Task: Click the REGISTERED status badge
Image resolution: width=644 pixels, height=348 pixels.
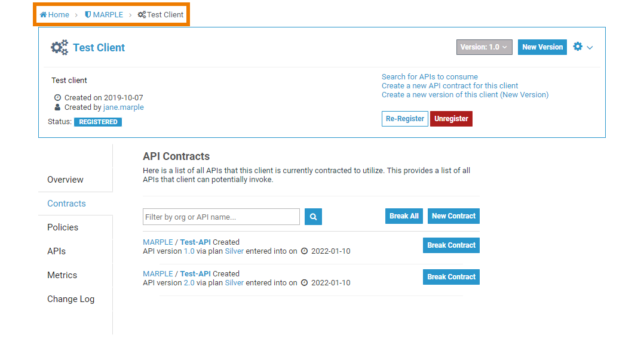Action: pos(98,122)
